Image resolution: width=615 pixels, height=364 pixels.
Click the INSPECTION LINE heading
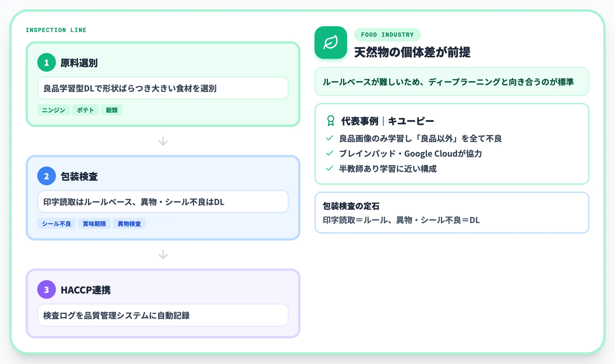coord(56,30)
